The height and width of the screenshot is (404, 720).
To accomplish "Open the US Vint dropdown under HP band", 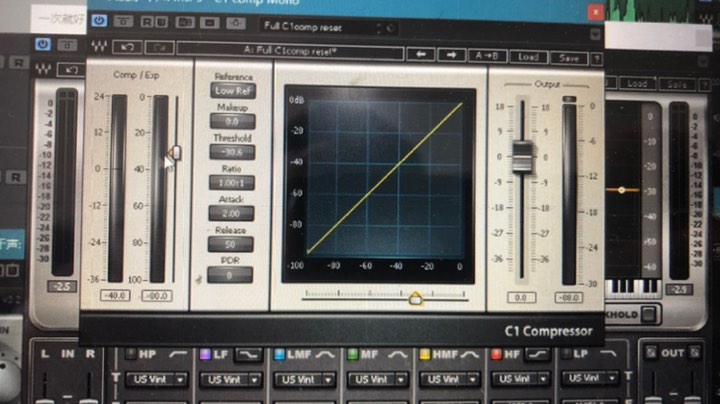I will tap(156, 380).
